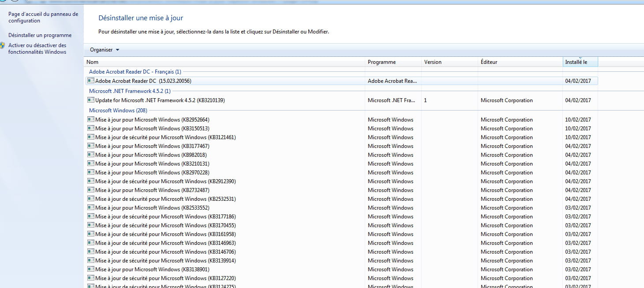Image resolution: width=644 pixels, height=288 pixels.
Task: Click the update icon for KB3161958
Action: point(91,234)
